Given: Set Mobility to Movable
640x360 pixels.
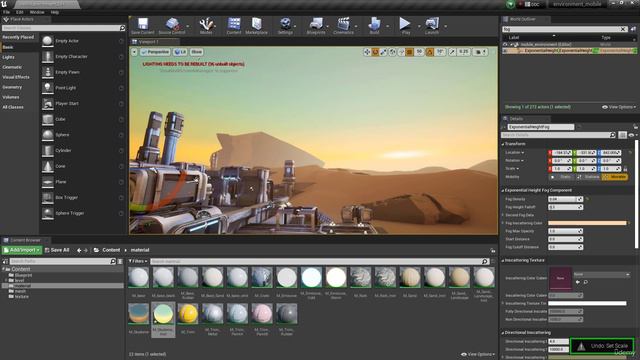Looking at the screenshot, I should pos(615,177).
